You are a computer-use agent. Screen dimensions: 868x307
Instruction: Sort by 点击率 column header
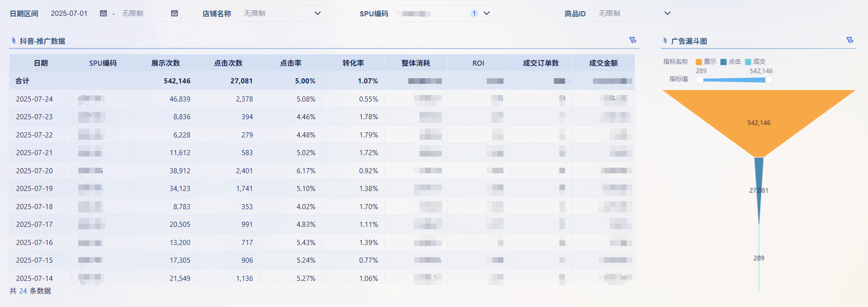click(290, 63)
